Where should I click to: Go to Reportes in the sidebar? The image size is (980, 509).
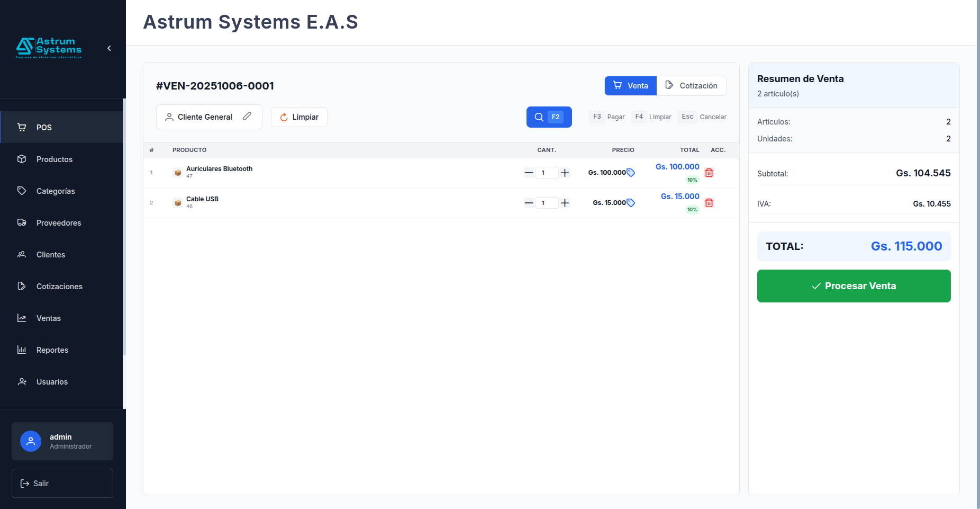pos(52,350)
